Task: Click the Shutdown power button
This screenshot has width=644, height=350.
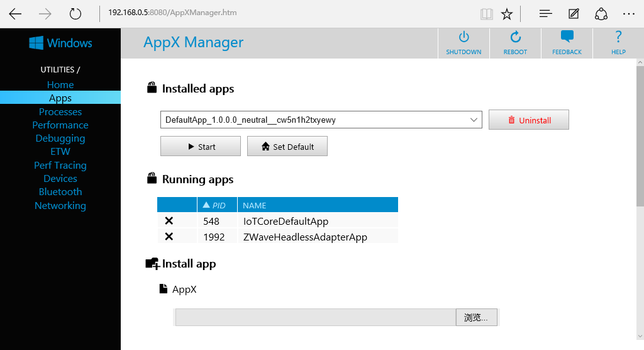Action: tap(464, 43)
